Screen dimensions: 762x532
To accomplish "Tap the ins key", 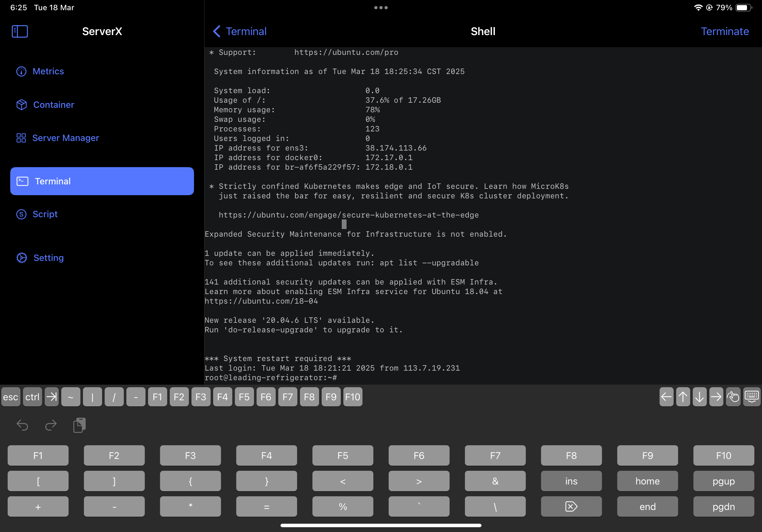I will (571, 481).
